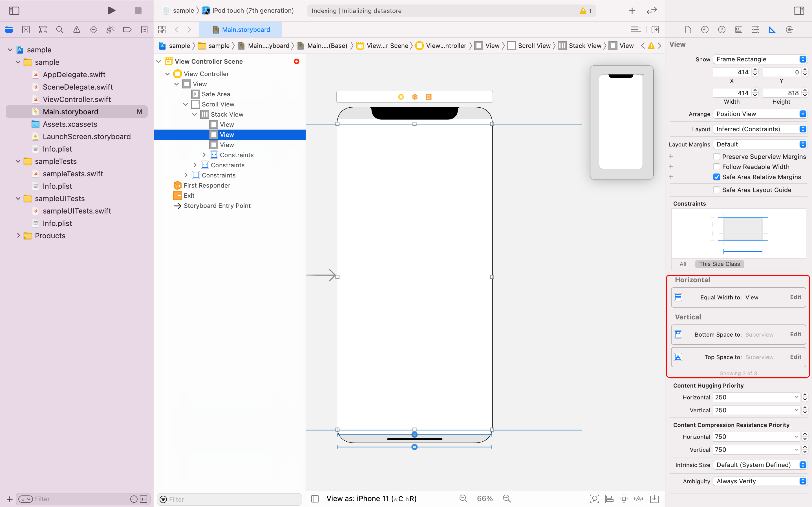The image size is (812, 507).
Task: Enable Preserve Superview Margins checkbox
Action: (x=716, y=157)
